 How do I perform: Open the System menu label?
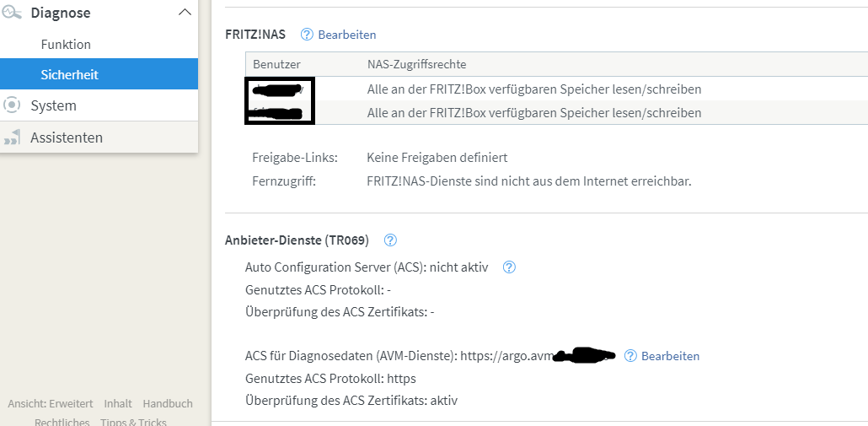point(53,105)
